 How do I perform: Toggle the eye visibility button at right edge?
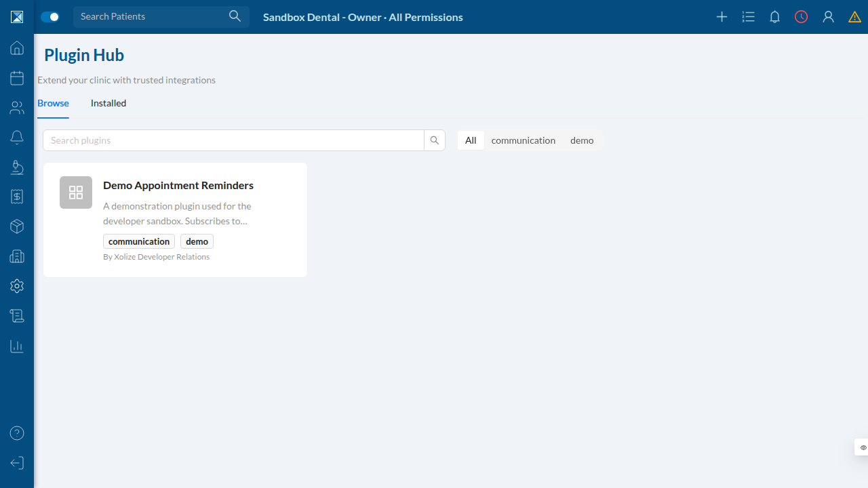click(863, 447)
